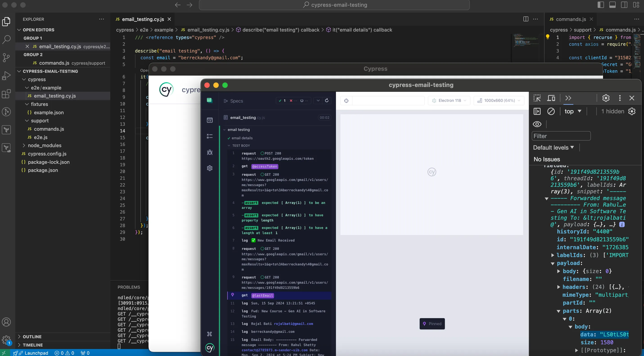Image resolution: width=644 pixels, height=356 pixels.
Task: Activate DevTools inspect element tool
Action: tap(537, 98)
